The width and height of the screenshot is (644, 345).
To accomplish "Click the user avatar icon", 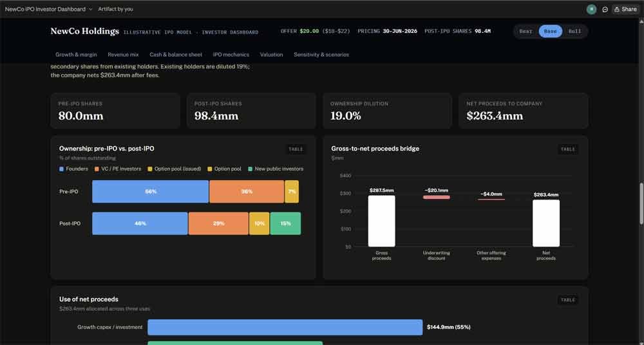I will (x=591, y=9).
